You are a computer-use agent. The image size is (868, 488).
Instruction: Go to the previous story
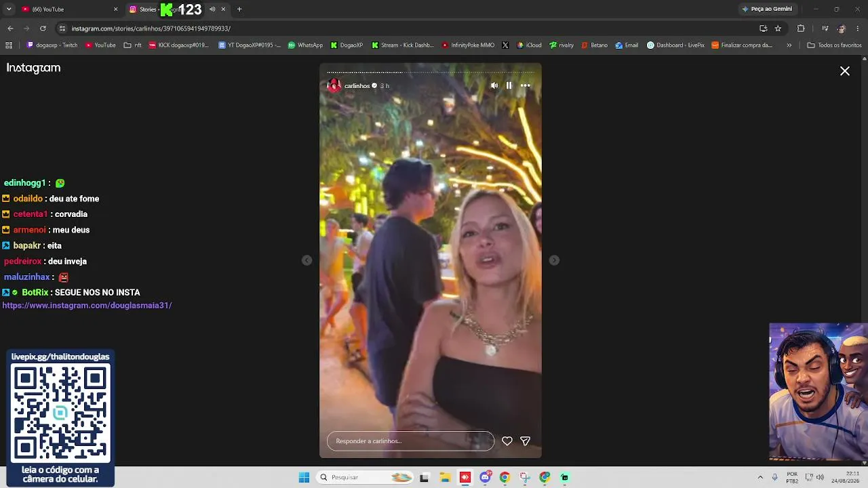tap(307, 260)
